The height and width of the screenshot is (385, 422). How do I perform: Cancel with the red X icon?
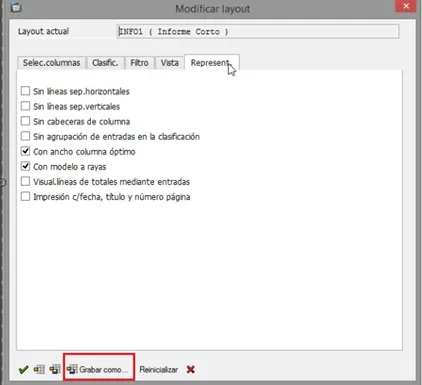pos(191,369)
